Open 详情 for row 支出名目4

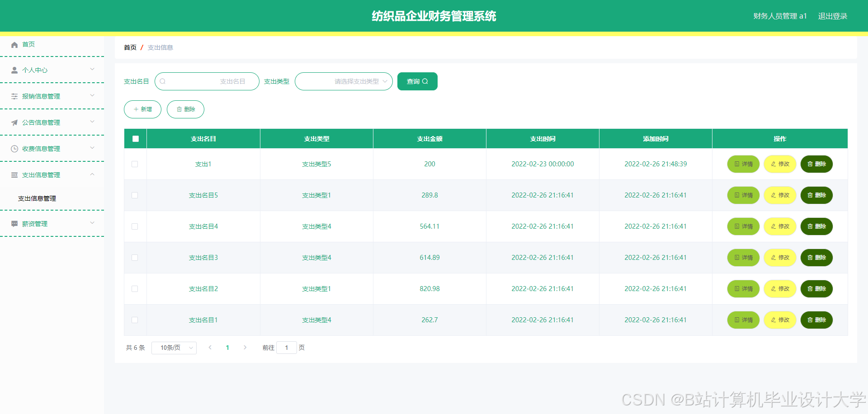(x=743, y=226)
